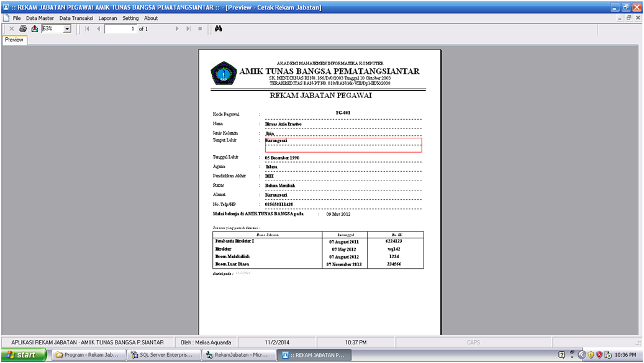Open the Setting menu
Image resolution: width=644 pixels, height=363 pixels.
tap(130, 18)
